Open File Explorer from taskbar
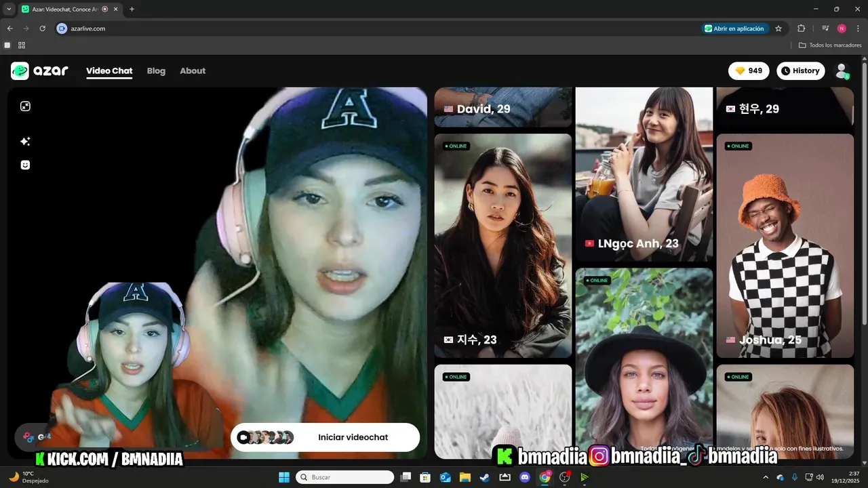The image size is (868, 488). [x=465, y=477]
